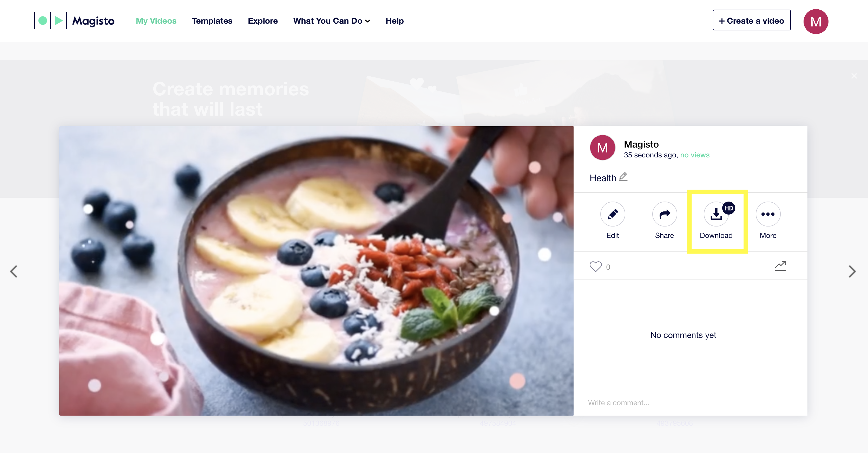Close the video overlay with X
Image resolution: width=868 pixels, height=453 pixels.
(x=854, y=76)
